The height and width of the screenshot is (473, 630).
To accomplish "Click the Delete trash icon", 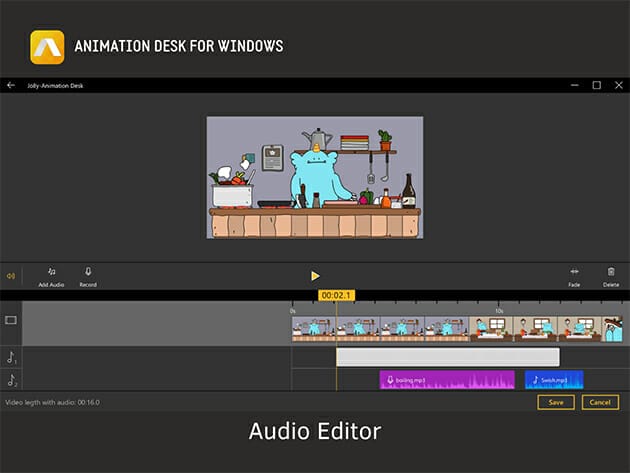I will click(x=611, y=271).
